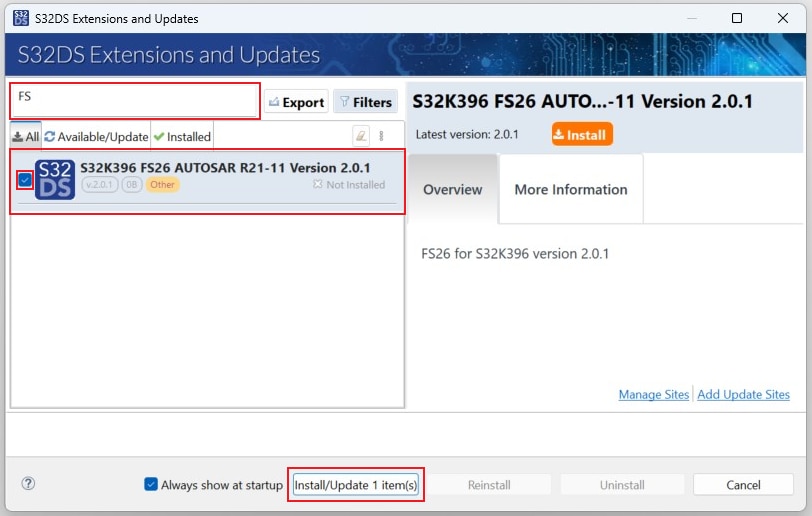Select the All tab

pos(26,136)
